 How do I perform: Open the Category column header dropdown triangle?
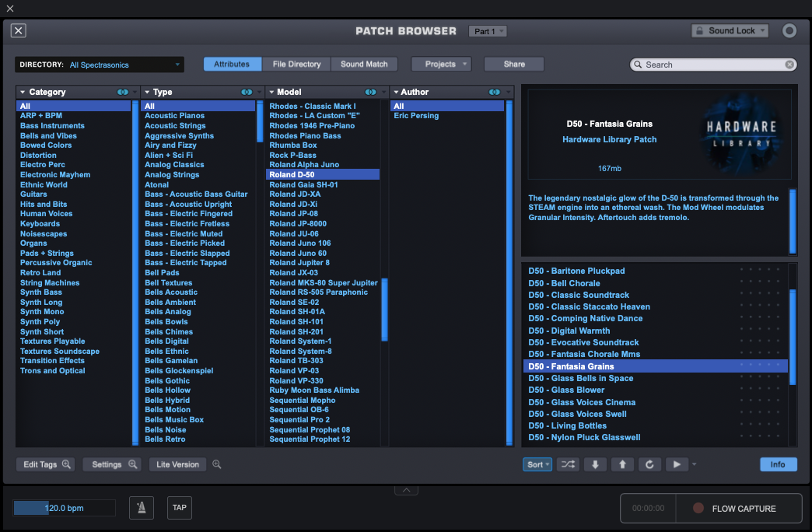[x=23, y=92]
